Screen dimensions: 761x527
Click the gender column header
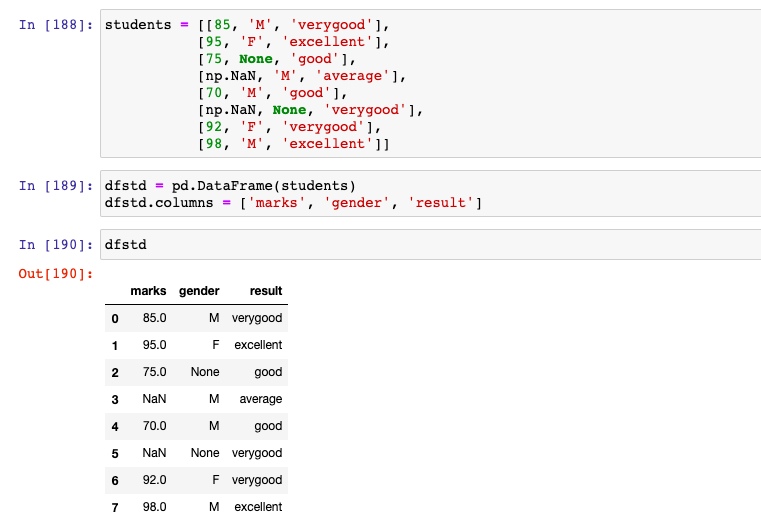coord(199,291)
